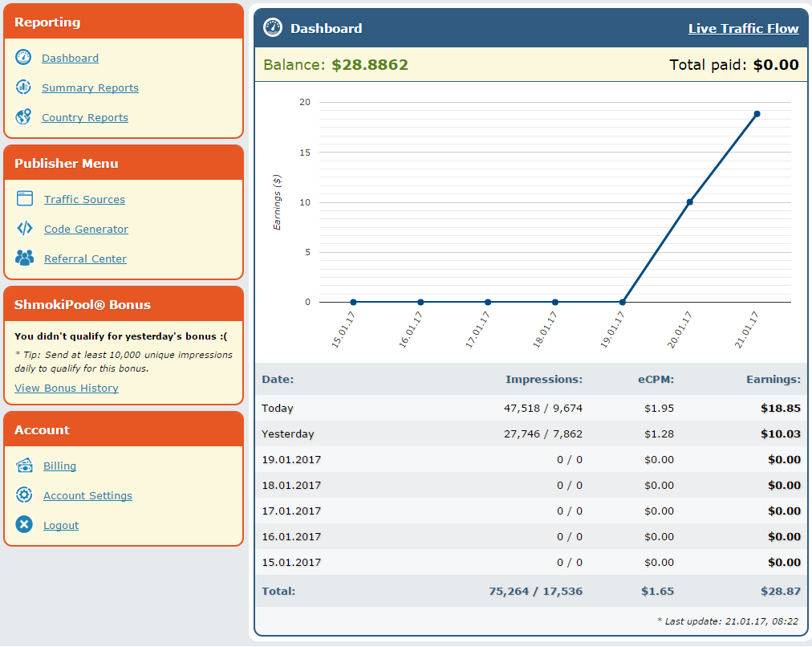Click the 18.01.2017 date row

[531, 486]
